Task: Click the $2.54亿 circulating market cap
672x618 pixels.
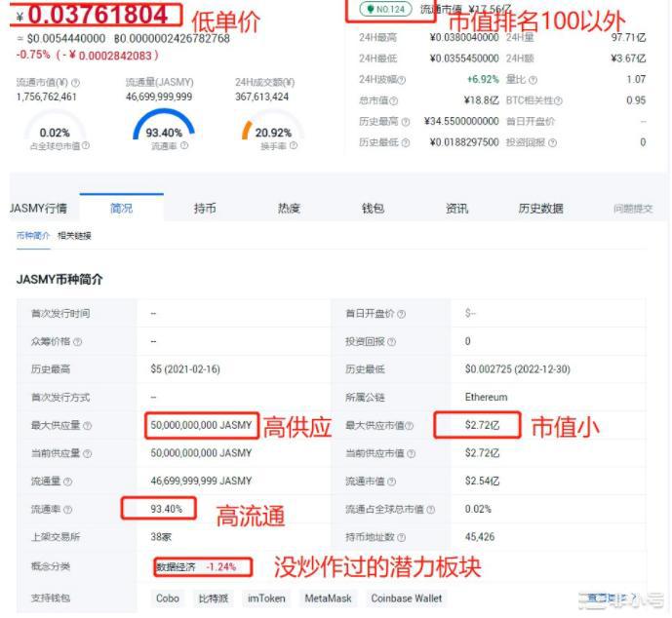Action: [x=482, y=481]
